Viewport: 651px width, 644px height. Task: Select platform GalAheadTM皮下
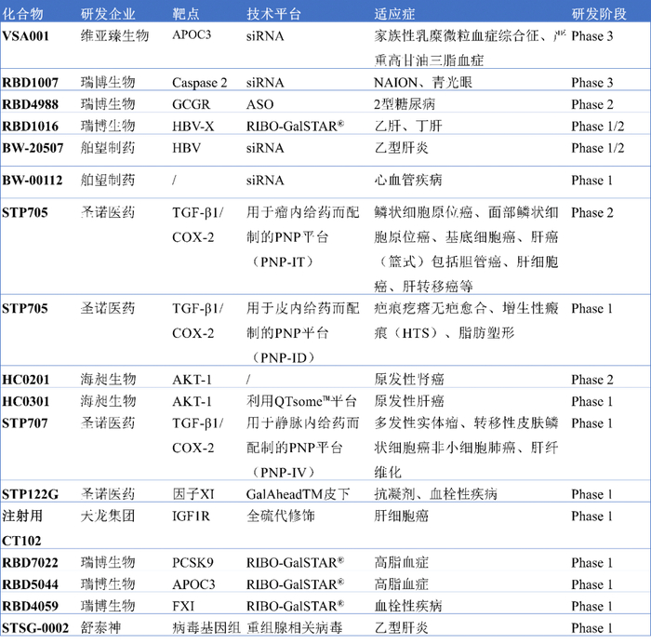tap(299, 494)
